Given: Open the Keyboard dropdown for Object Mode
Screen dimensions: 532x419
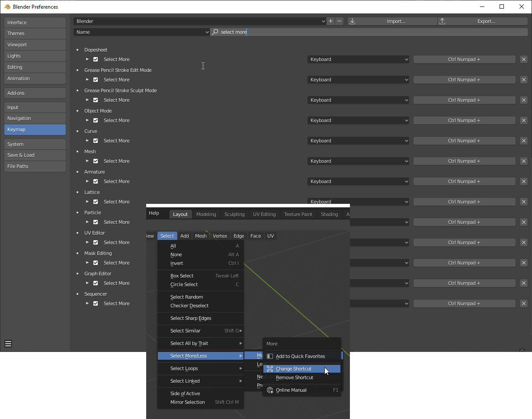Looking at the screenshot, I should pos(358,120).
